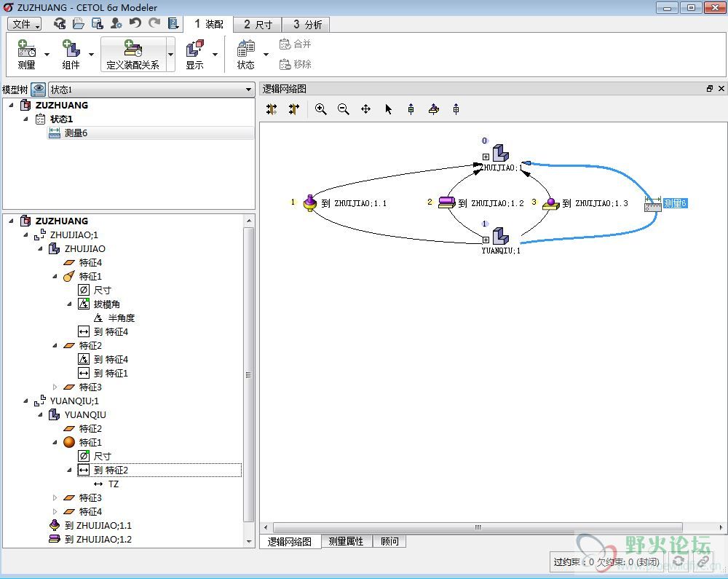Image resolution: width=728 pixels, height=579 pixels.
Task: Expand the 特征4 node under YUANQIU
Action: [x=55, y=511]
